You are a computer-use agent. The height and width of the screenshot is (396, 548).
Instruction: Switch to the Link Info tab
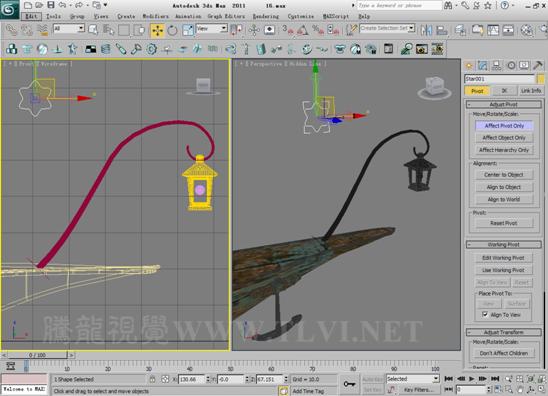[x=531, y=91]
